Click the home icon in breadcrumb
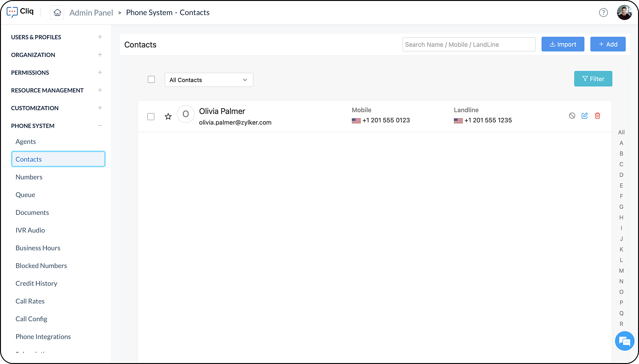The width and height of the screenshot is (639, 364). [57, 12]
